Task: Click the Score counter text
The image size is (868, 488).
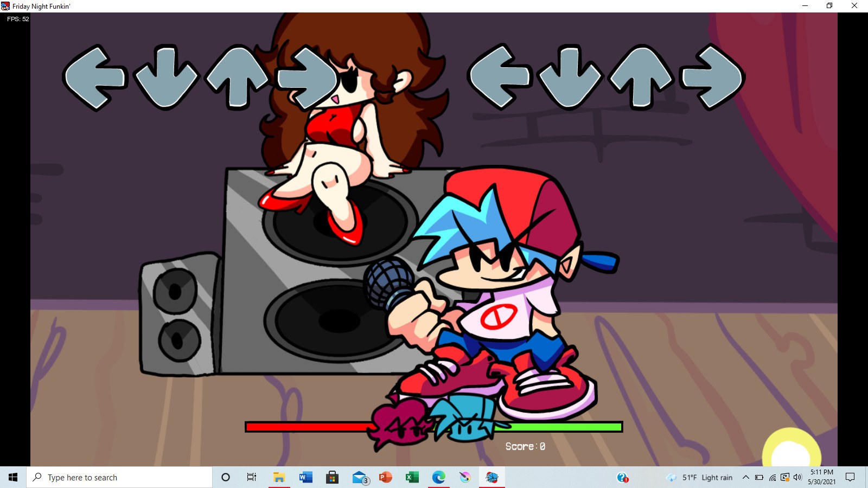Action: [525, 446]
